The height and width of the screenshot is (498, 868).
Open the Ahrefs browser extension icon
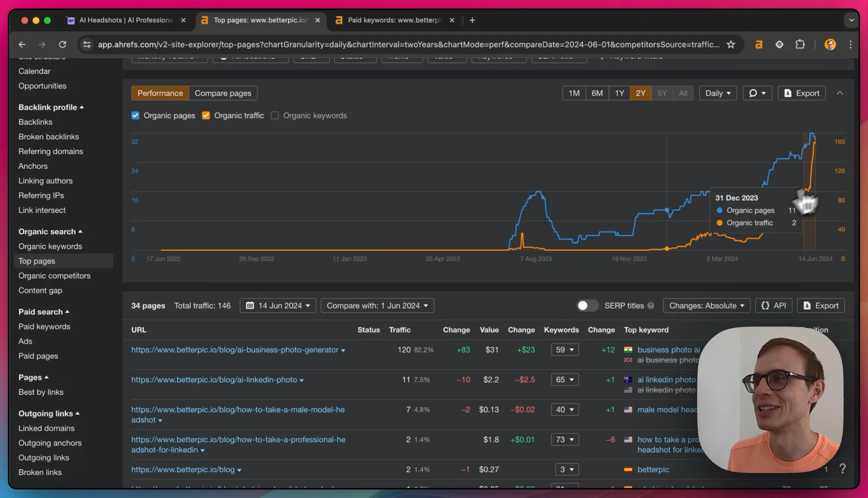tap(759, 44)
